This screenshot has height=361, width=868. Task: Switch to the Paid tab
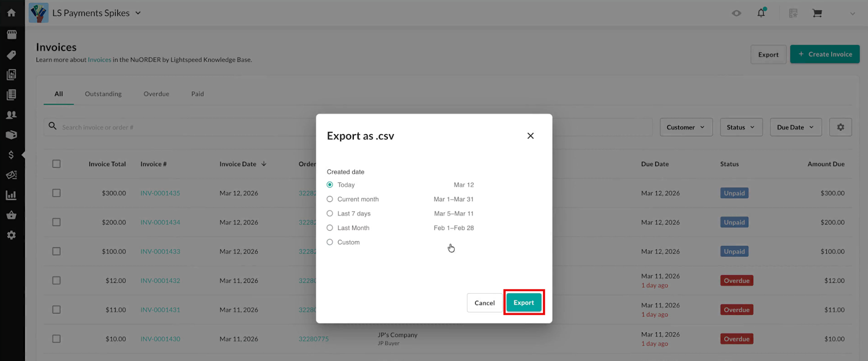(x=197, y=94)
